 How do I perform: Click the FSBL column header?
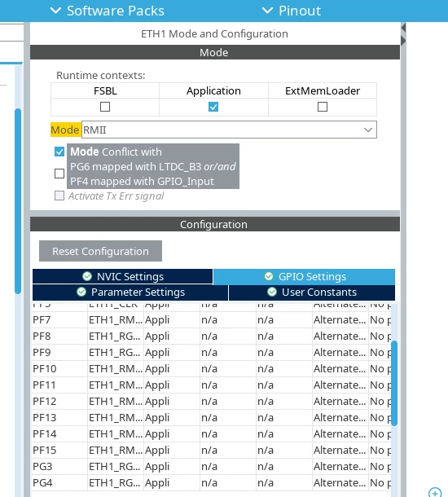[105, 90]
